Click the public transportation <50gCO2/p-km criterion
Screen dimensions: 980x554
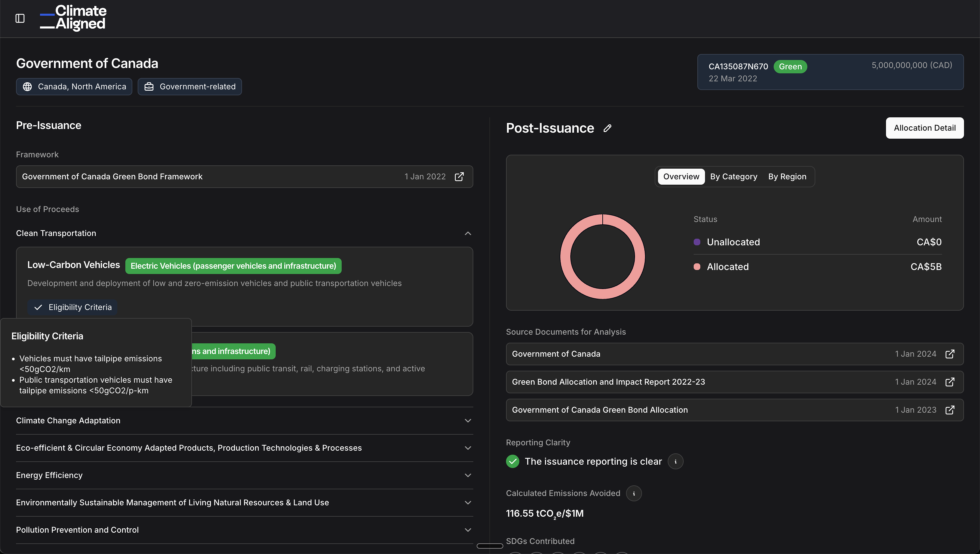(96, 385)
